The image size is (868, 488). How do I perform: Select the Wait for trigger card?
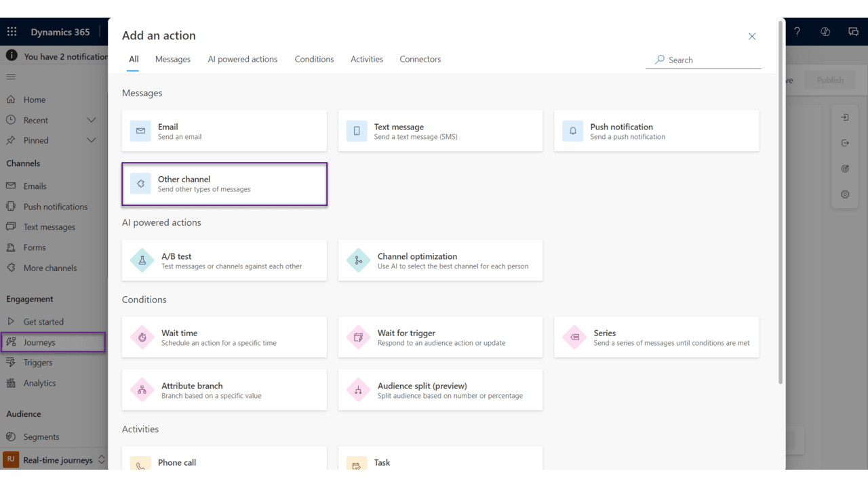point(440,337)
